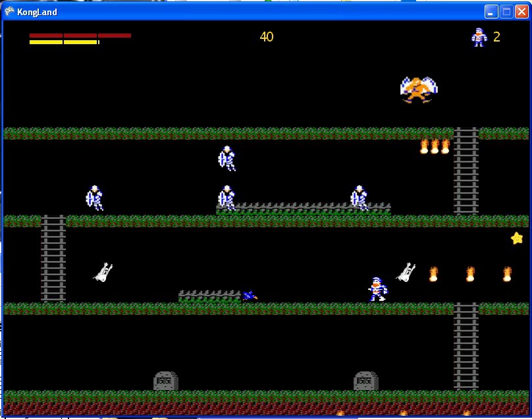Click the shield knight standing far left
This screenshot has height=419, width=532.
point(94,198)
